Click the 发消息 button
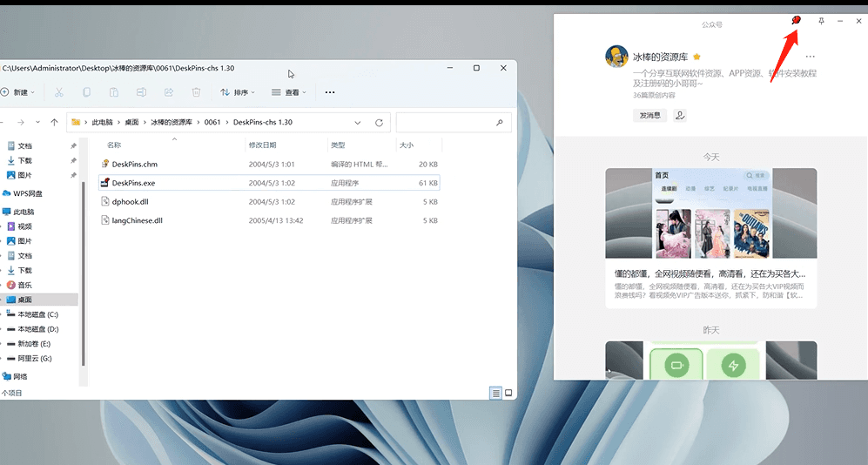Image resolution: width=868 pixels, height=465 pixels. point(649,115)
